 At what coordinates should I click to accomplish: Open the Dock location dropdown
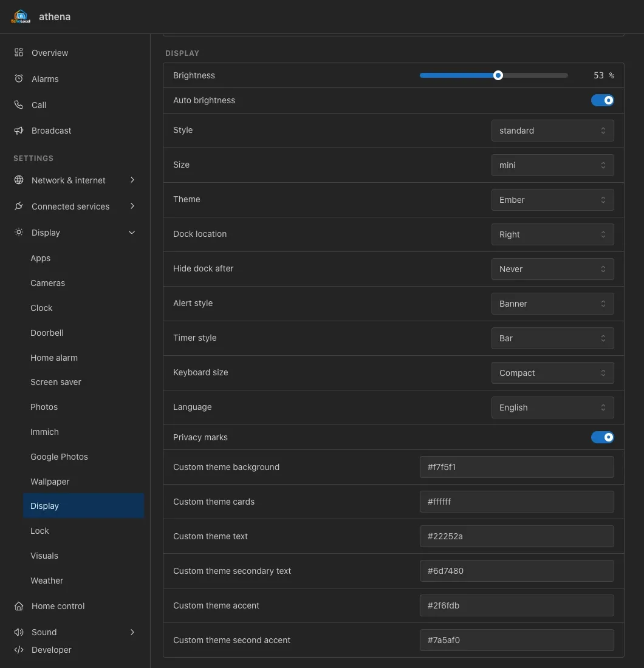point(552,234)
